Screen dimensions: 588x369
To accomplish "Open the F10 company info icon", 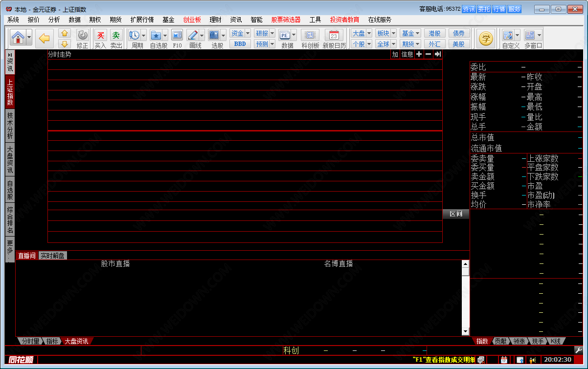I will [177, 35].
